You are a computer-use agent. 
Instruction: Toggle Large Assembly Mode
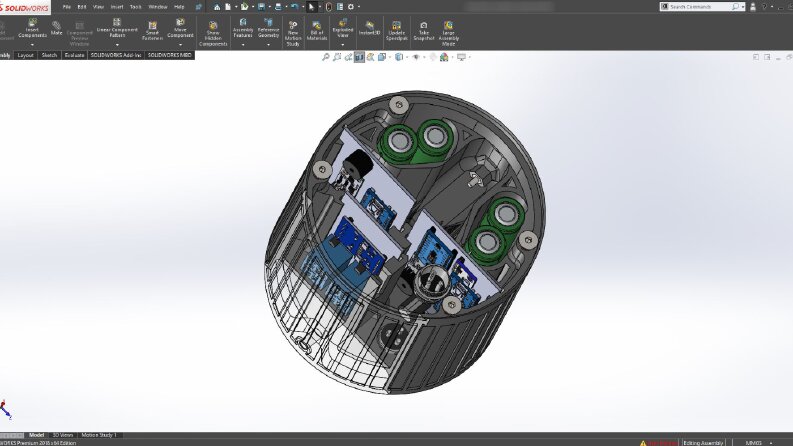pyautogui.click(x=449, y=34)
